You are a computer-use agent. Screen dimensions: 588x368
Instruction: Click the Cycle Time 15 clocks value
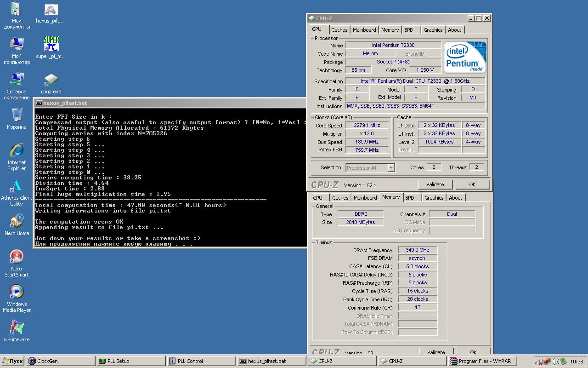[418, 291]
